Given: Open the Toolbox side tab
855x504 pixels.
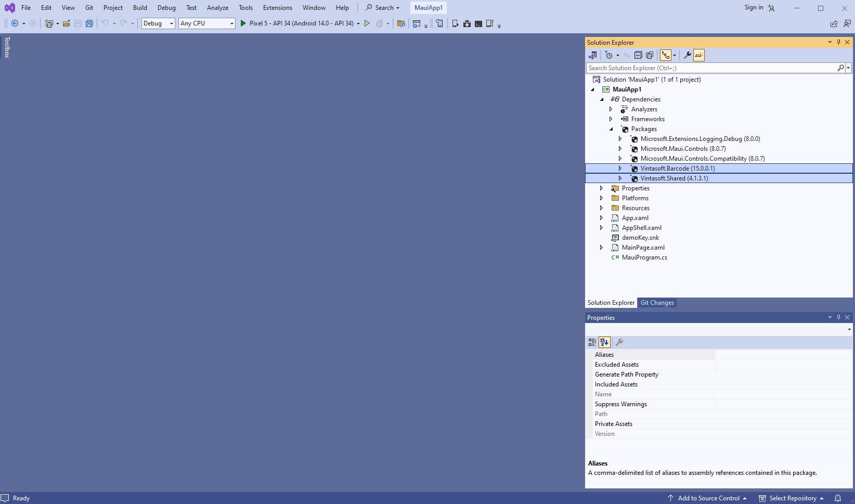Looking at the screenshot, I should pos(7,47).
